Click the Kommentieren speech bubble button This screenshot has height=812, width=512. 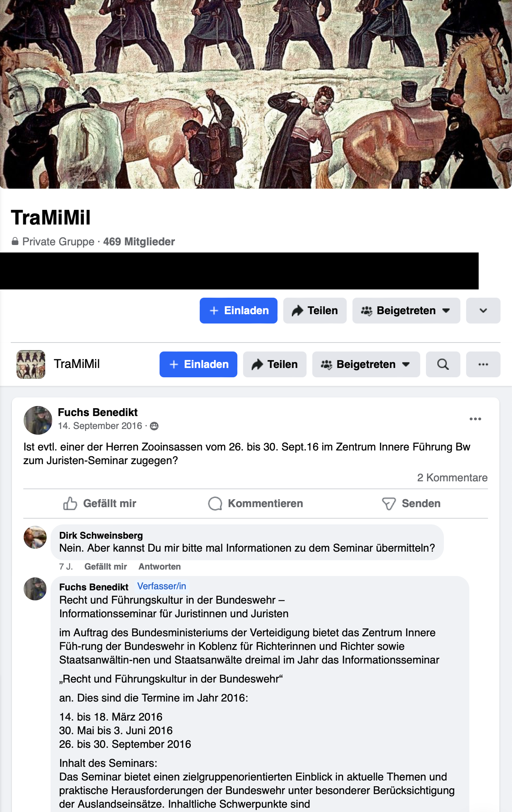tap(256, 504)
